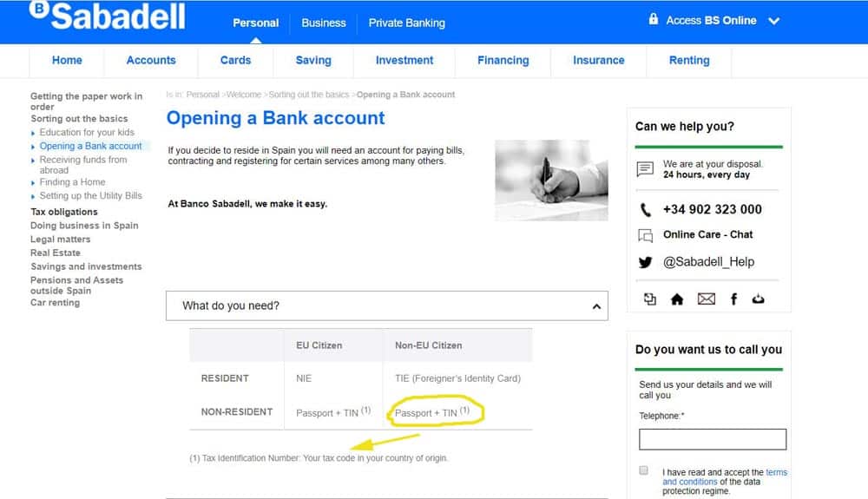Open the Financing menu
Screen dimensions: 868x499
(x=503, y=60)
